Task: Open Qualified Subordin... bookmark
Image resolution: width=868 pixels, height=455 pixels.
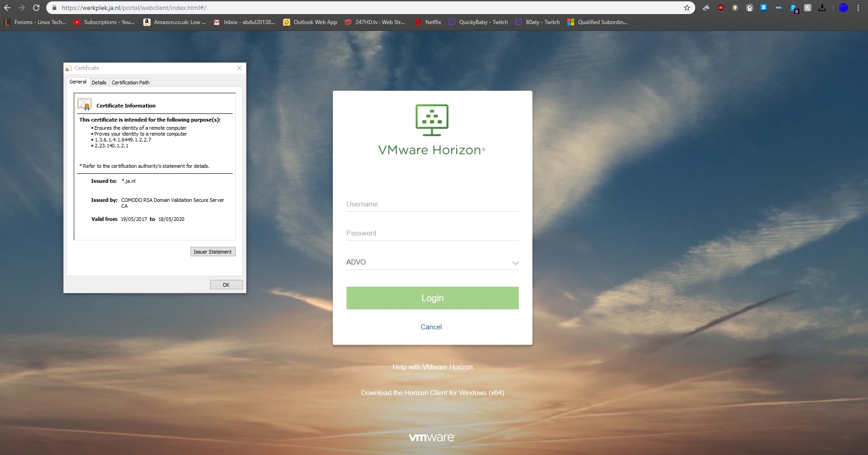Action: [597, 22]
